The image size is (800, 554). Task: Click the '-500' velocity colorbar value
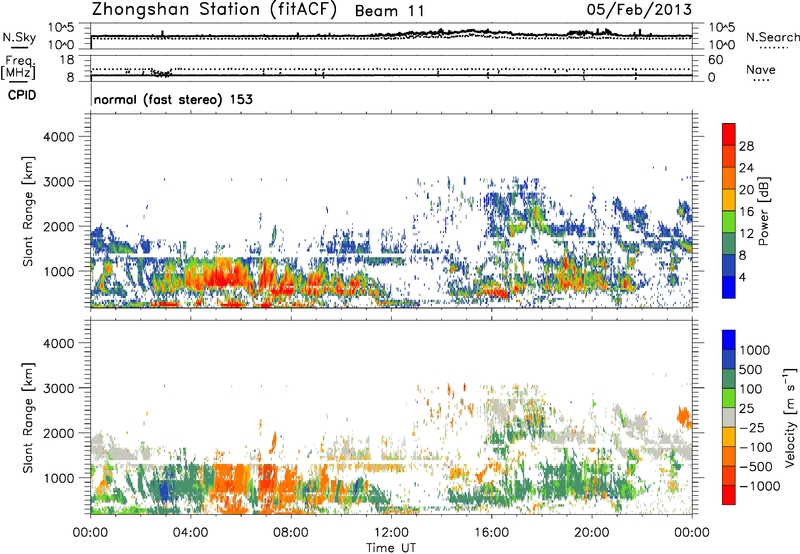coord(756,467)
